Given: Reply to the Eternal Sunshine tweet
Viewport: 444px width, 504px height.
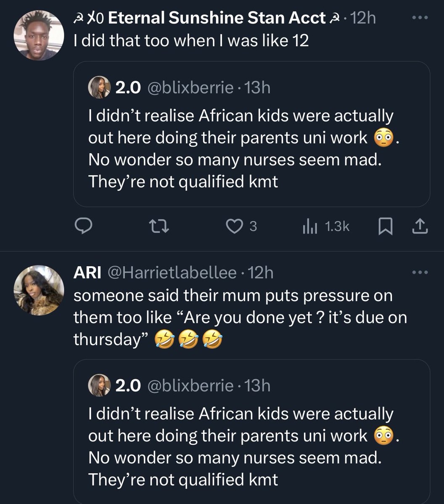Looking at the screenshot, I should coord(83,227).
